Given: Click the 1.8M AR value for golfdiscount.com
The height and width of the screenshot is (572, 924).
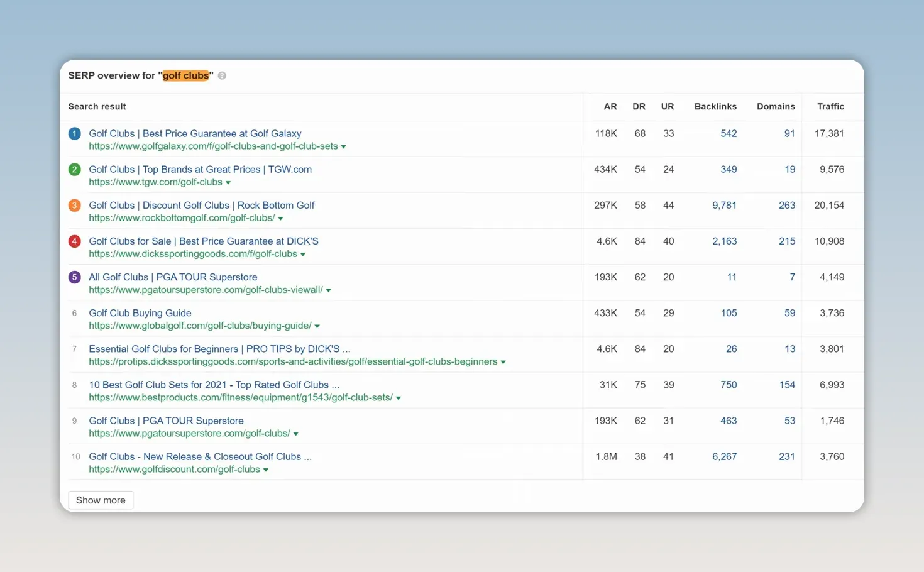Looking at the screenshot, I should click(x=606, y=456).
